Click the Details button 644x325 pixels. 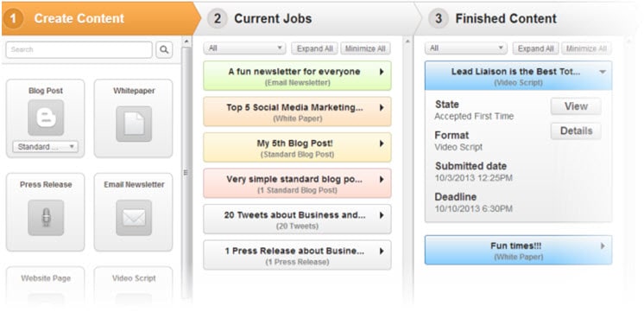coord(576,131)
